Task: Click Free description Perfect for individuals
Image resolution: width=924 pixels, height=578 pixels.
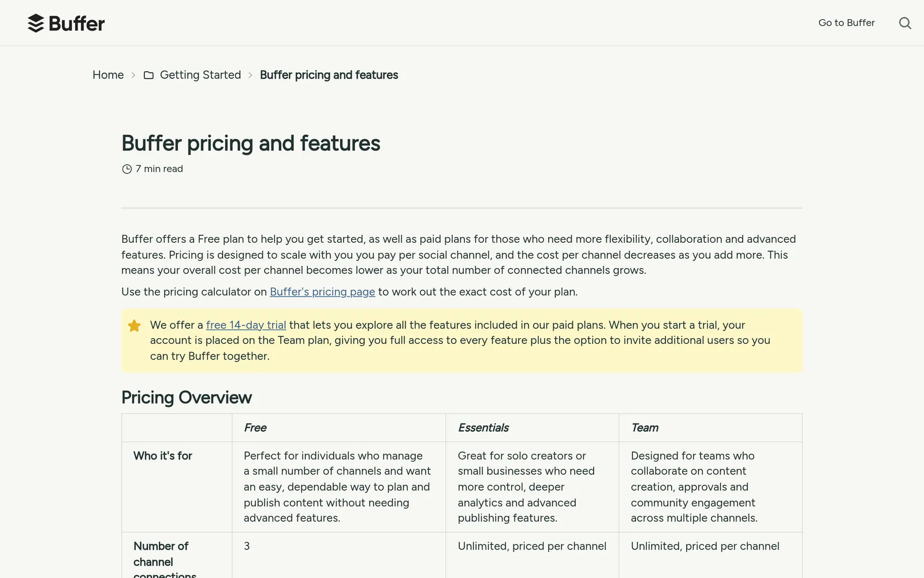Action: (x=337, y=487)
